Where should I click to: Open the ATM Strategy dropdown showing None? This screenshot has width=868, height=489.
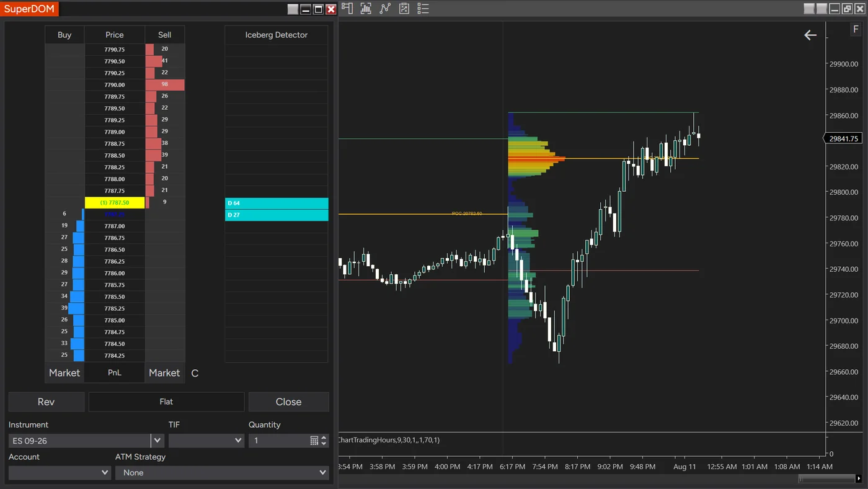click(x=222, y=473)
